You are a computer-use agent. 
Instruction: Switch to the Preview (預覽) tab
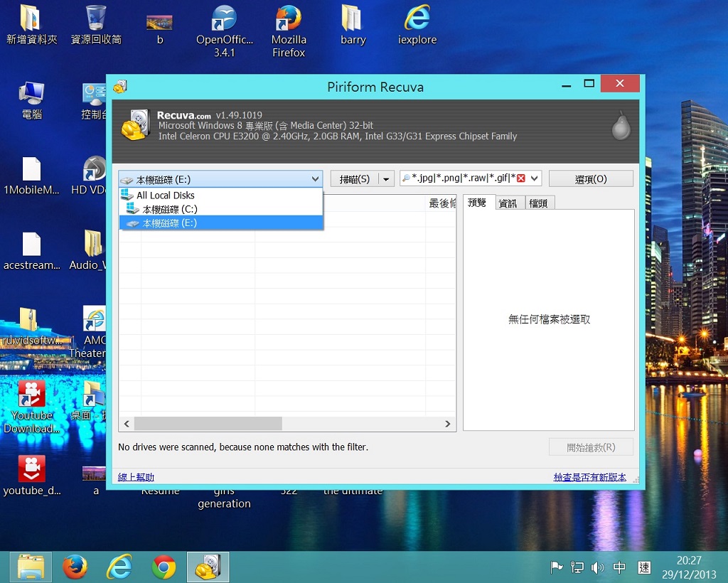click(x=478, y=203)
